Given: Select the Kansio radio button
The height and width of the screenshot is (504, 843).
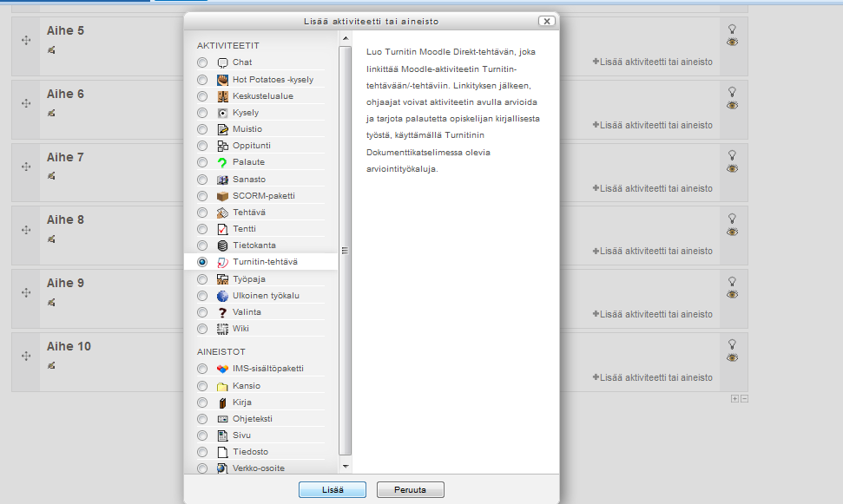Looking at the screenshot, I should tap(202, 386).
